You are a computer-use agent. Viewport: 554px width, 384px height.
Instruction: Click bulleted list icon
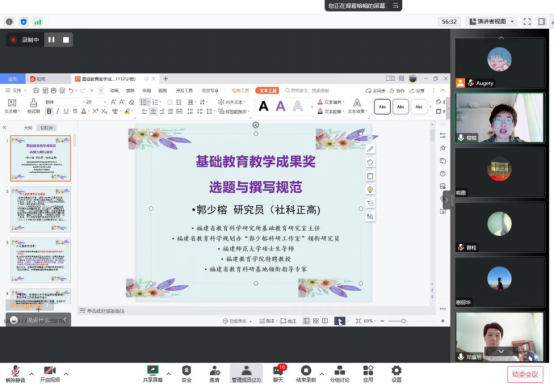tap(144, 102)
